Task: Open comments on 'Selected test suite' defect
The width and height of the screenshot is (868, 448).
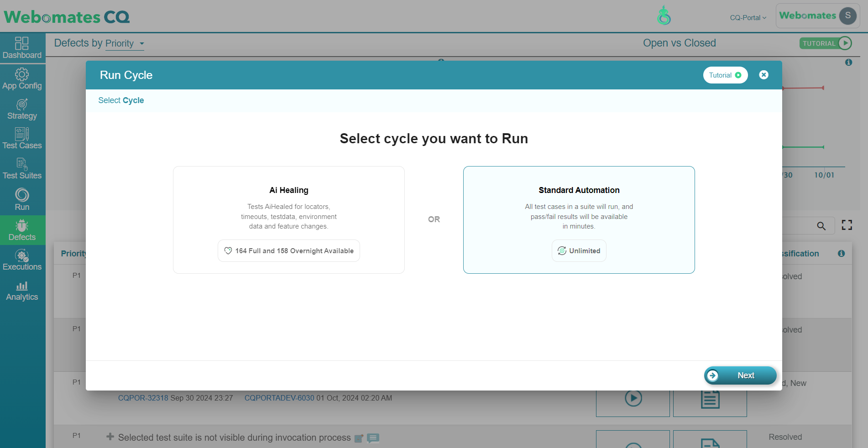Action: [x=373, y=438]
